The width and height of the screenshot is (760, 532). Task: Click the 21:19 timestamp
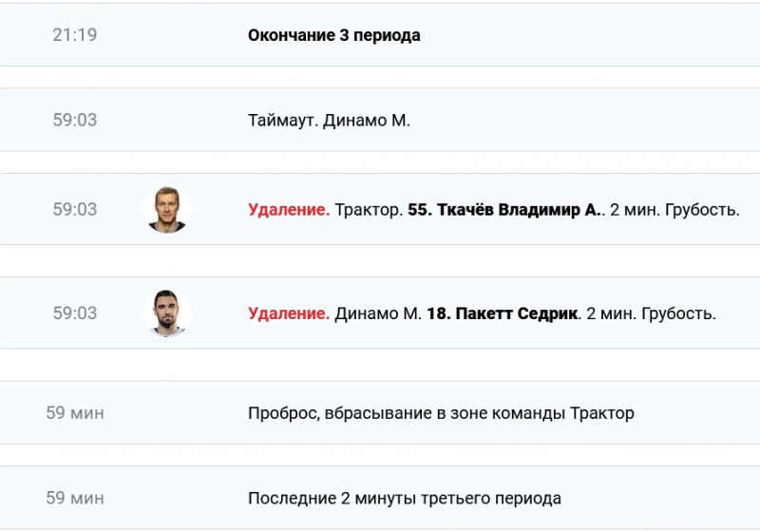coord(75,35)
